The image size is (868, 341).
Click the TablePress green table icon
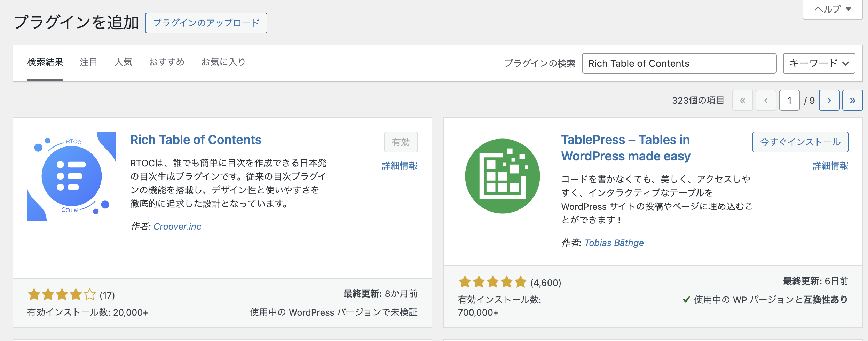pyautogui.click(x=503, y=176)
